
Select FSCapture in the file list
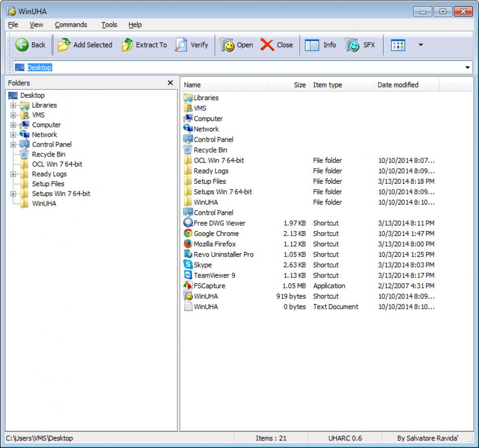point(209,286)
